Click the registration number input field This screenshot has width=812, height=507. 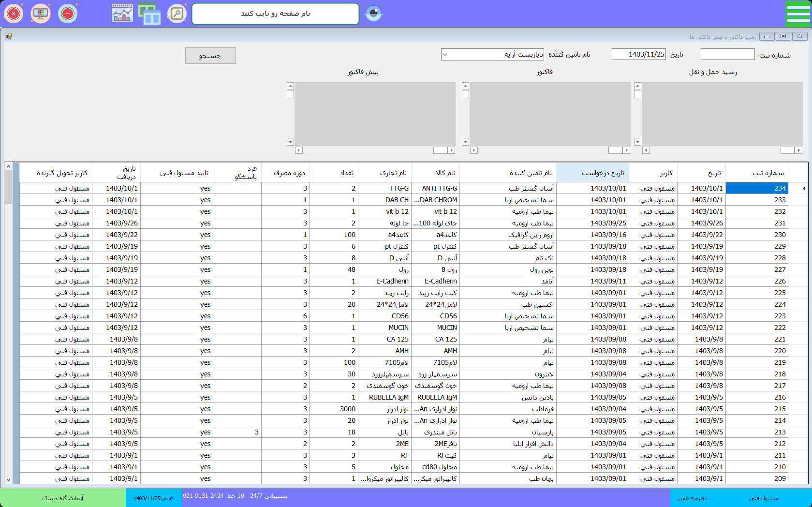pos(727,55)
